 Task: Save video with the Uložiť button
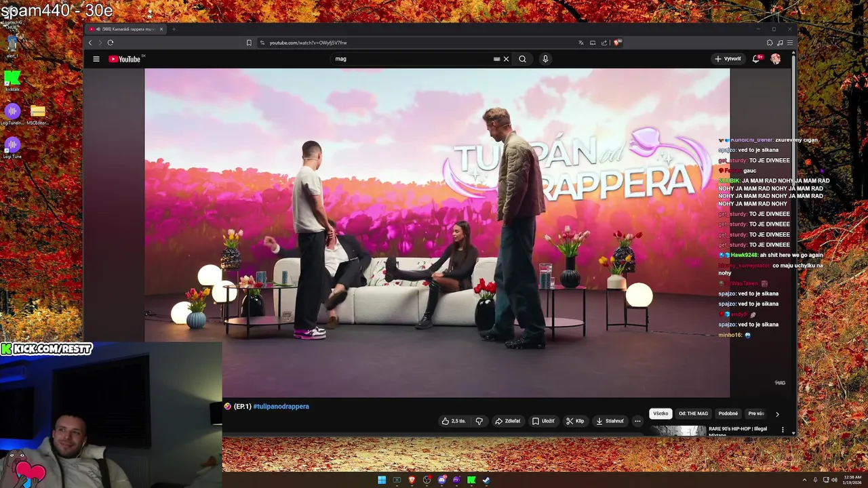coord(543,421)
